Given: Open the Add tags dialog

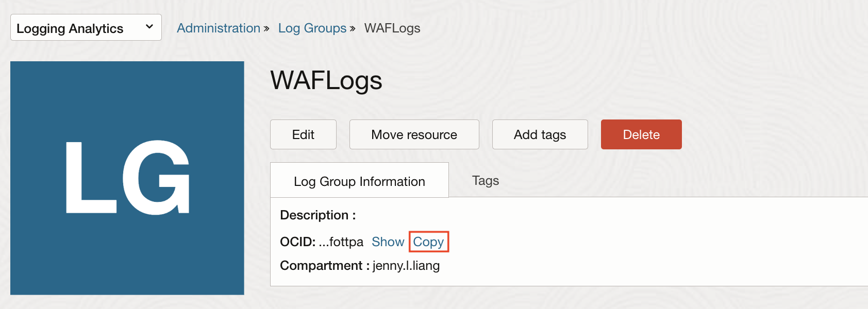Looking at the screenshot, I should point(540,134).
